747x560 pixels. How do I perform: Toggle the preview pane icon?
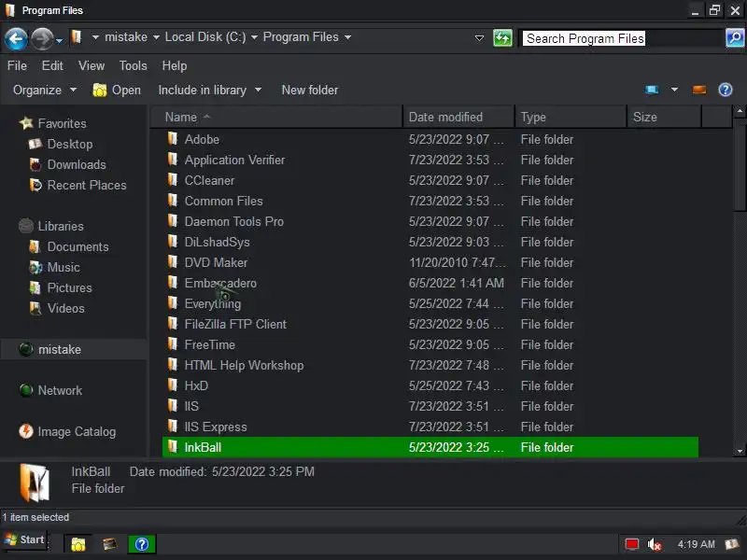[x=698, y=90]
